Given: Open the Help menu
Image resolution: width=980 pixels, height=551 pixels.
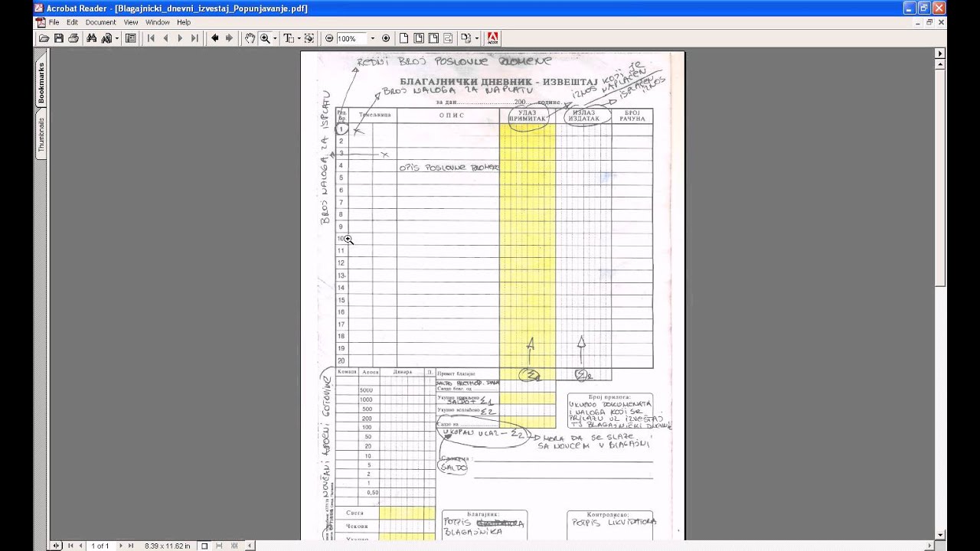Looking at the screenshot, I should tap(184, 22).
